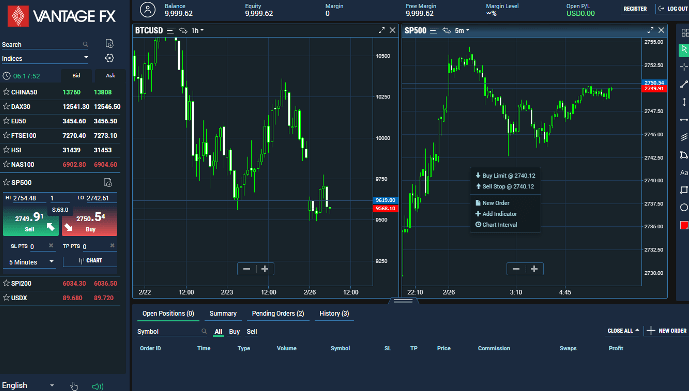The height and width of the screenshot is (391, 689).
Task: Select the trend line drawing tool
Action: click(684, 84)
